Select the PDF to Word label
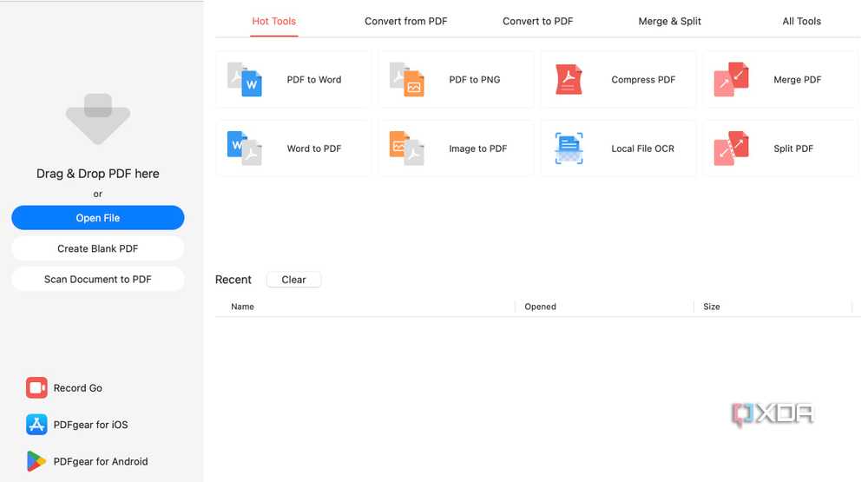Image resolution: width=868 pixels, height=482 pixels. click(314, 79)
